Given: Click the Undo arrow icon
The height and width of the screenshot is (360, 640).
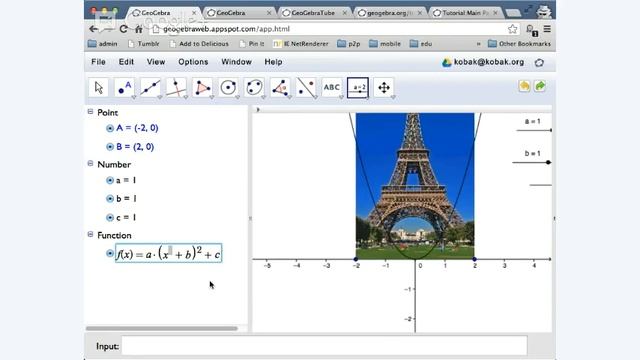Looking at the screenshot, I should click(524, 86).
